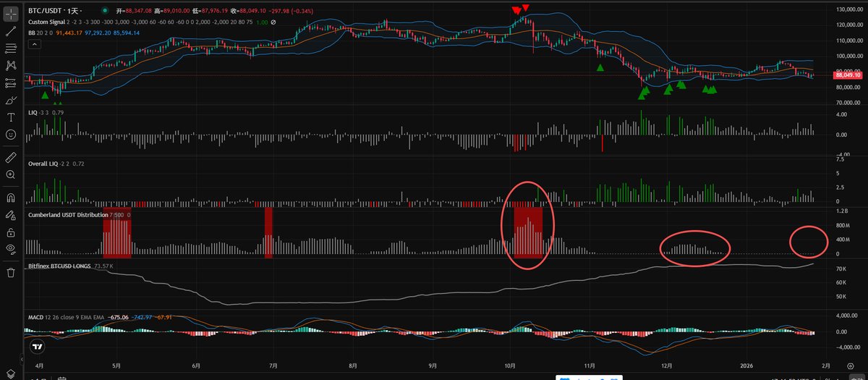Click the BB upper value 97,292.20

point(96,33)
